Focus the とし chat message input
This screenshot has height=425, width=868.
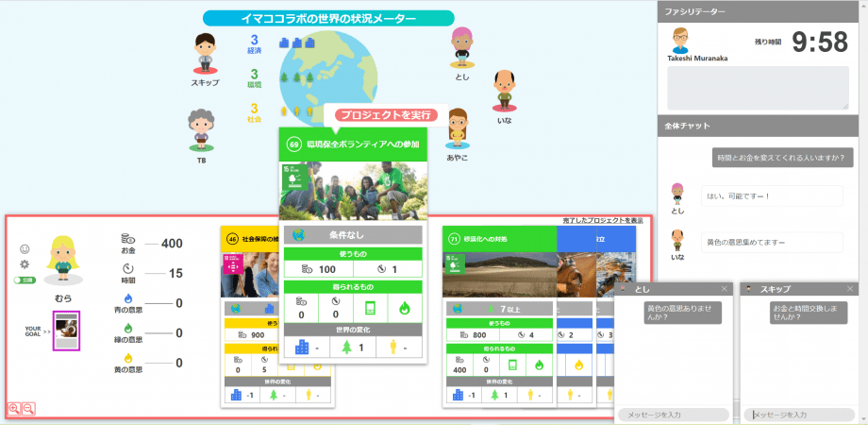pos(674,415)
